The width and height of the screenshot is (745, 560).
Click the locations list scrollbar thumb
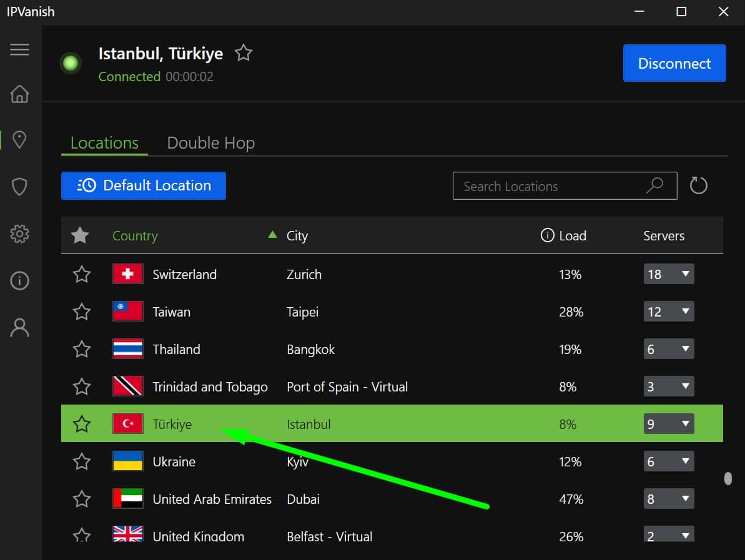[x=728, y=478]
